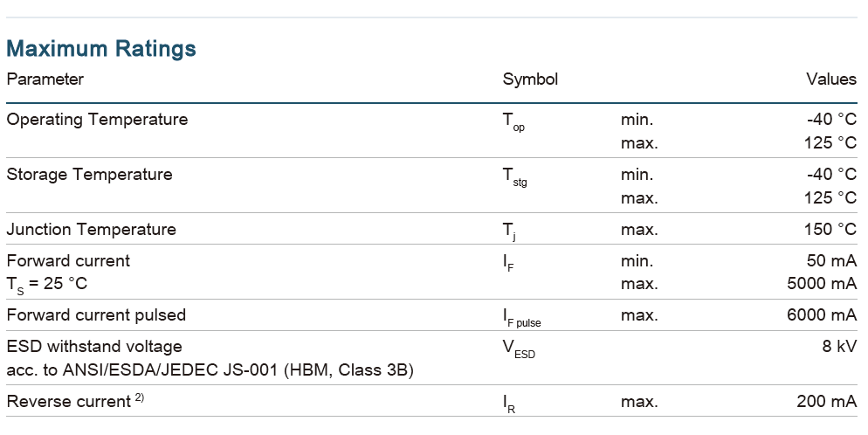
Task: Click the Maximum Ratings heading
Action: pyautogui.click(x=101, y=48)
